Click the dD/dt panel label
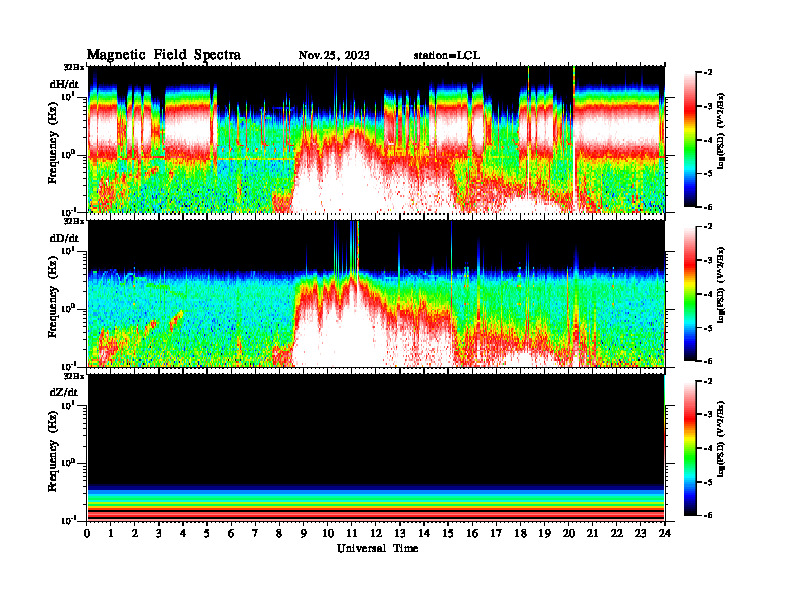Screen dimensions: 792x612 [64, 238]
